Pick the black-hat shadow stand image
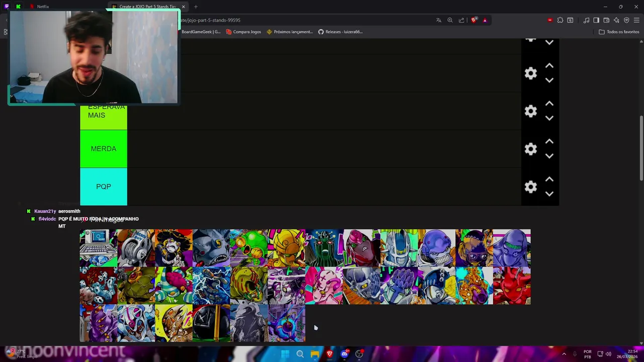Screen dimensions: 644x362 coord(174,248)
